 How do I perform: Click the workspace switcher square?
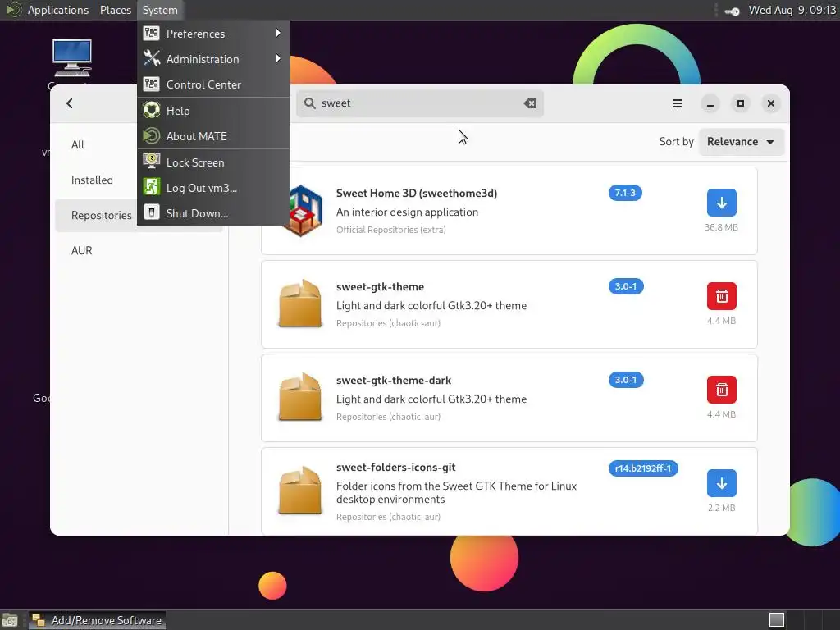776,620
